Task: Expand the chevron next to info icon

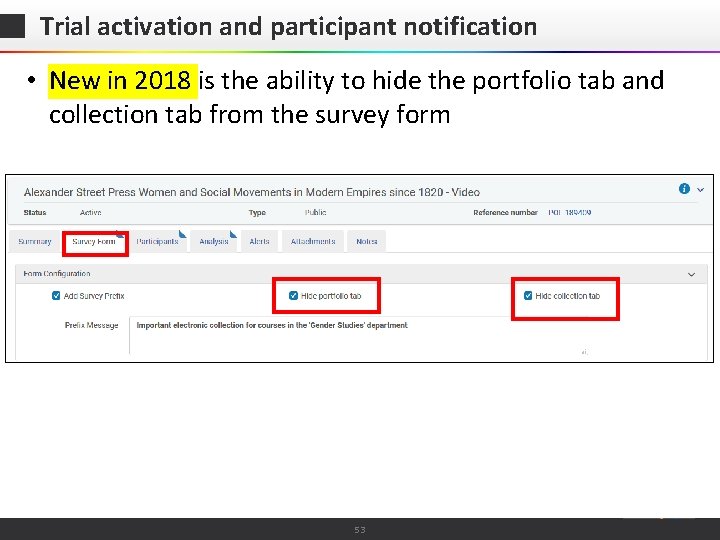Action: tap(700, 189)
